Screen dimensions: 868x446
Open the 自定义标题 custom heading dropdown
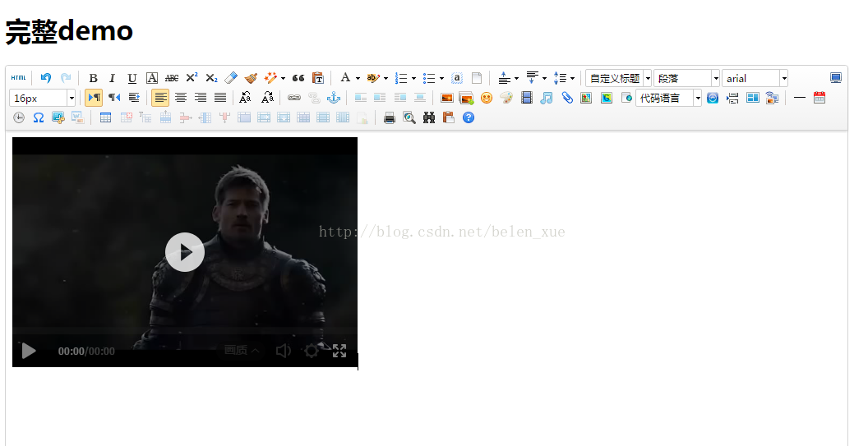pyautogui.click(x=618, y=78)
